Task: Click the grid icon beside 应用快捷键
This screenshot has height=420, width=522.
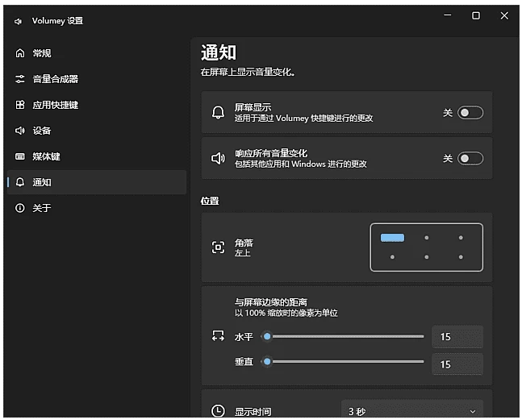Action: click(x=20, y=105)
